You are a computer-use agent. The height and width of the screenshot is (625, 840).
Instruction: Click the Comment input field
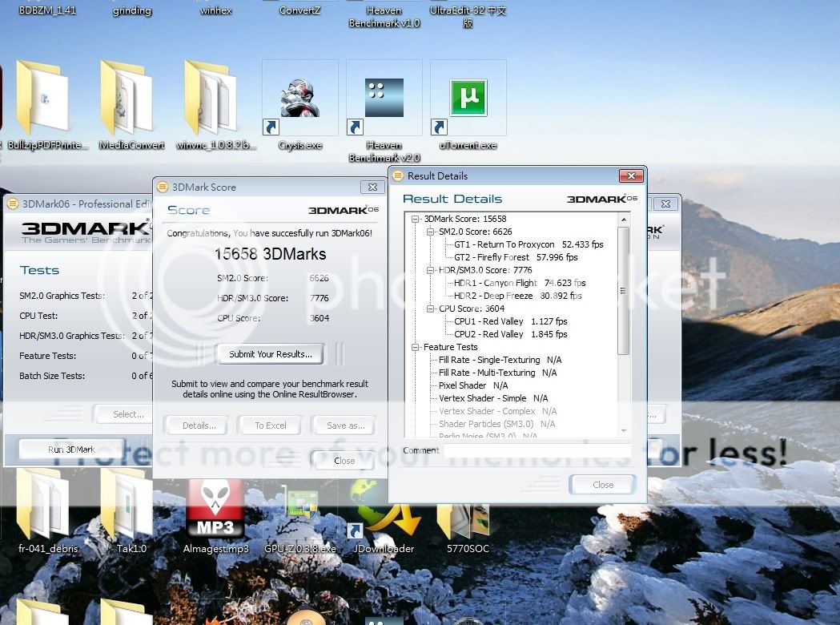point(537,450)
